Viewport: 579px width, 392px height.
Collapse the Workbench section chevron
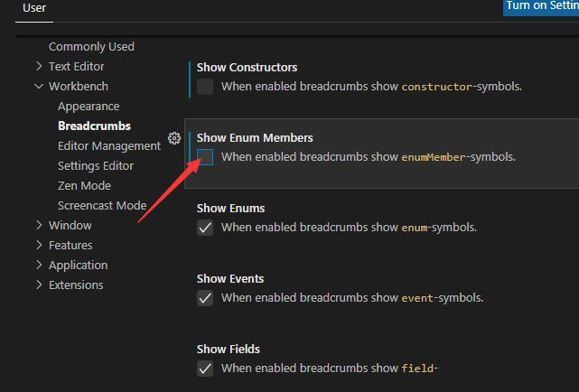coord(39,87)
